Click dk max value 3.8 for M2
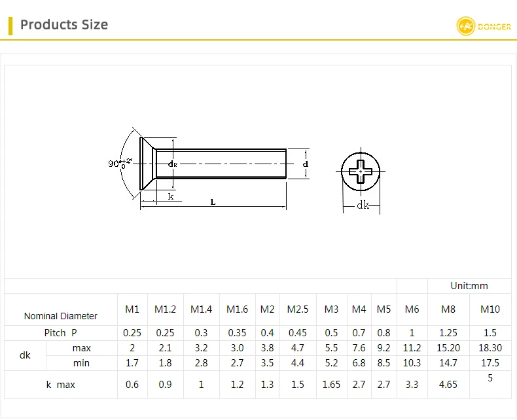 click(267, 348)
